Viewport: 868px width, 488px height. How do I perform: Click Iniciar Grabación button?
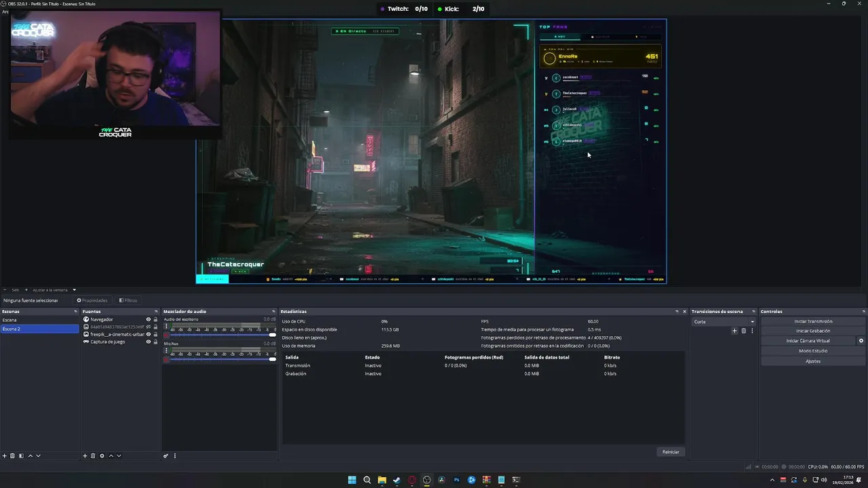tap(813, 331)
